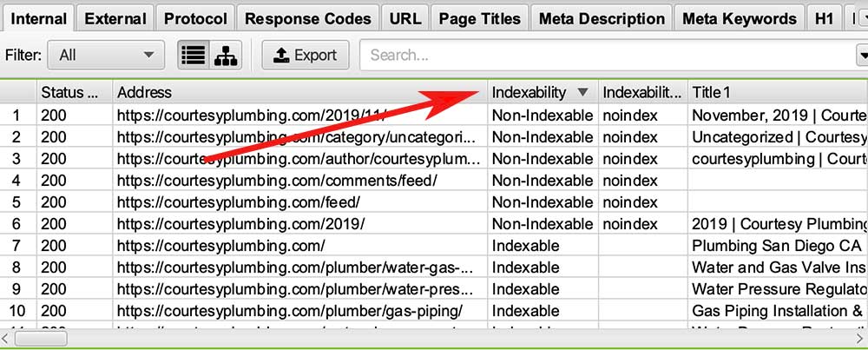Go to the Meta Keywords tab

739,18
